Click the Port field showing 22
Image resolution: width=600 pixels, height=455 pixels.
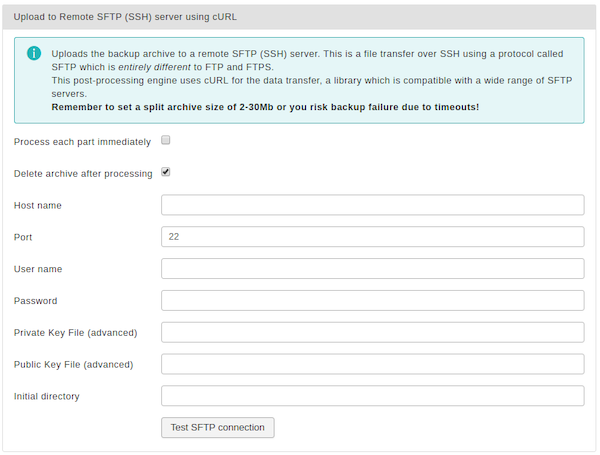(372, 236)
